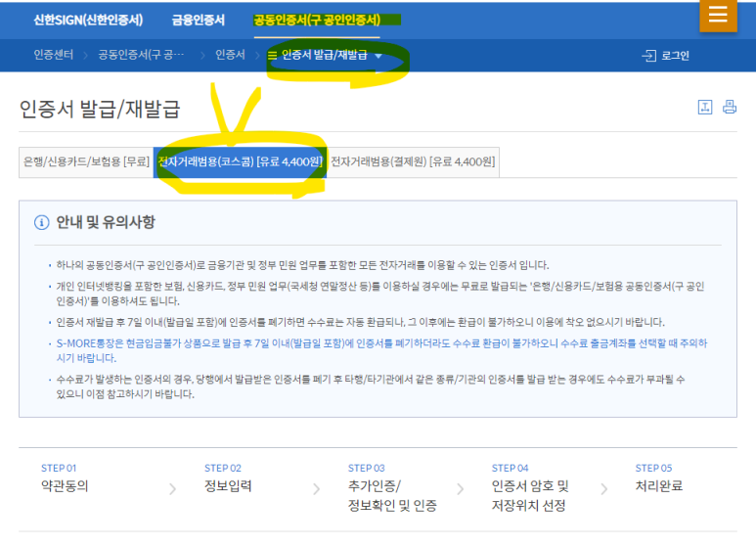Switch to 은행/신용카드/보험용 [무료] tab
The width and height of the screenshot is (756, 545).
coord(86,161)
